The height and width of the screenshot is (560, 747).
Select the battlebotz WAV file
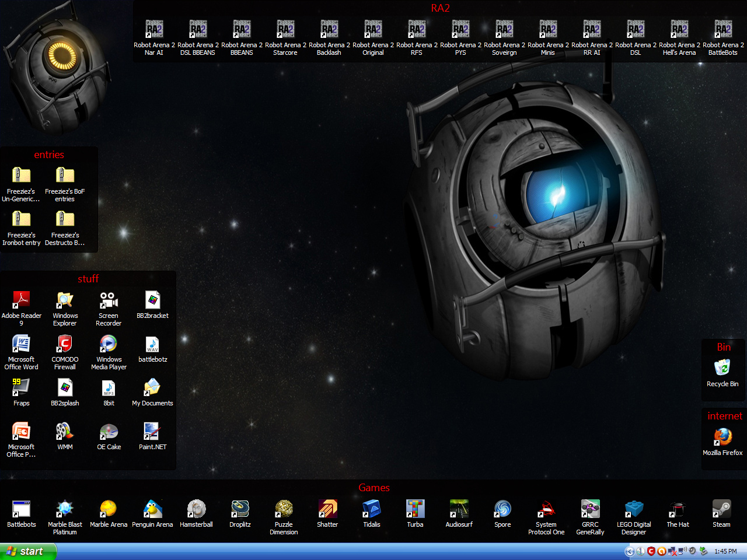click(x=152, y=344)
